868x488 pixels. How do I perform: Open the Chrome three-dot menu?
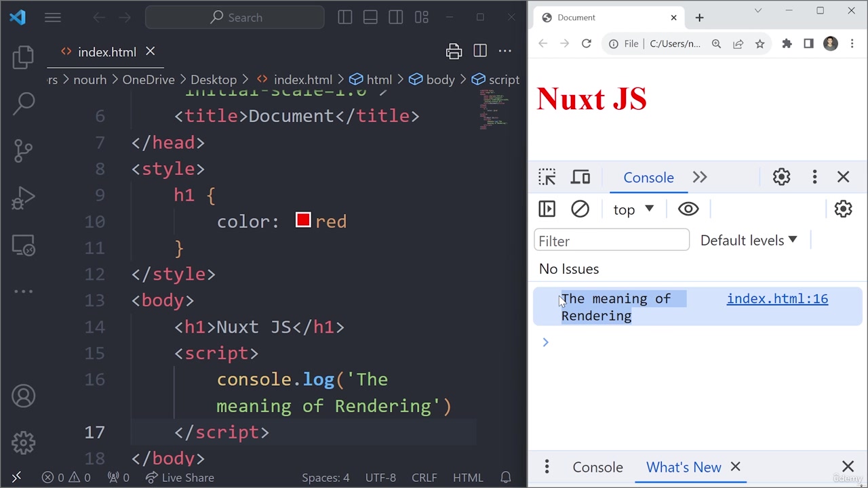852,43
